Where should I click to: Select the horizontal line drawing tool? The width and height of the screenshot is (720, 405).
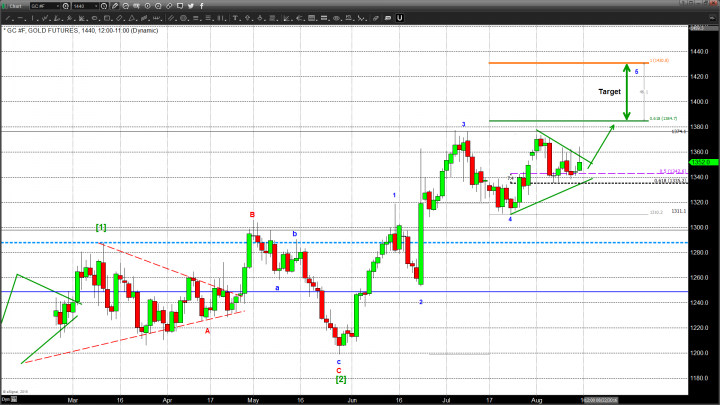(x=20, y=18)
